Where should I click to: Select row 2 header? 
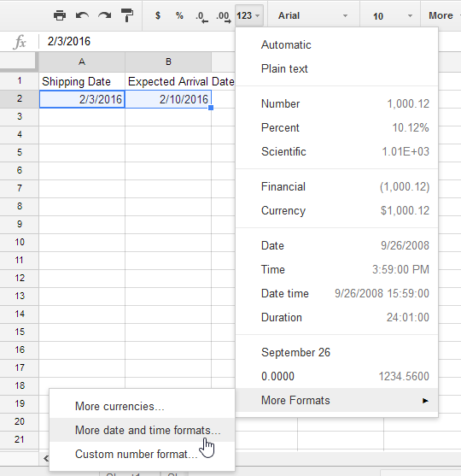pos(20,99)
